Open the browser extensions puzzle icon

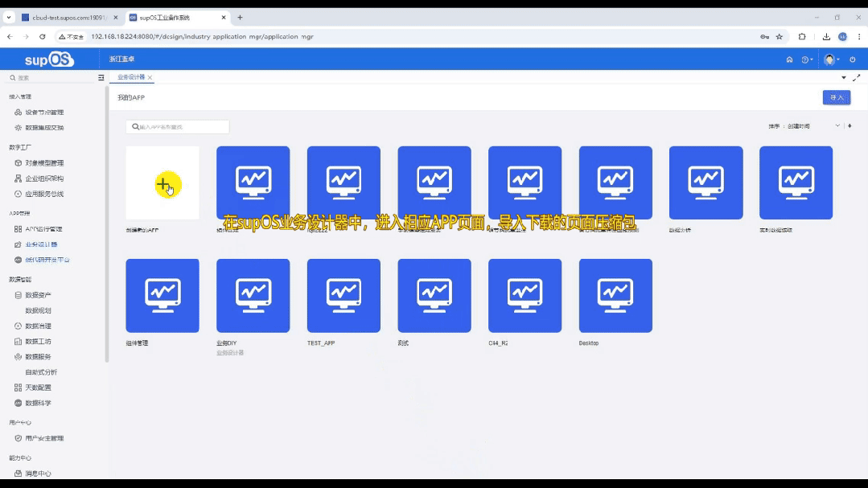click(802, 36)
